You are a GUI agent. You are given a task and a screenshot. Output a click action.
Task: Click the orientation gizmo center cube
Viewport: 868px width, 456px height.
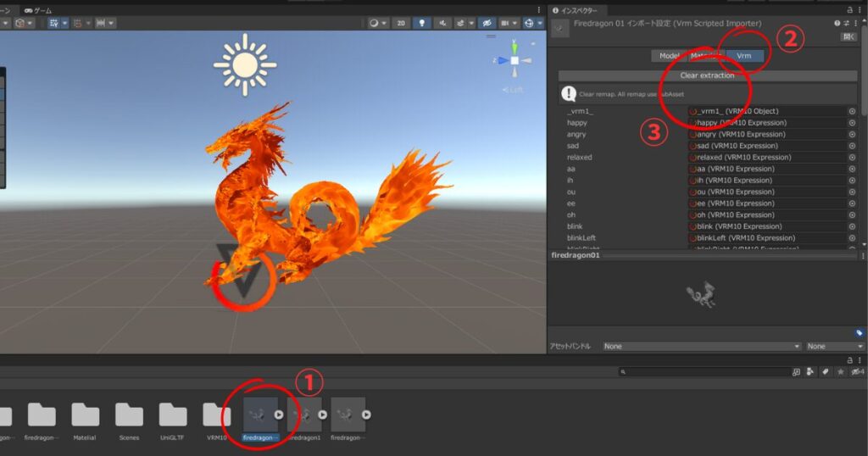(515, 60)
